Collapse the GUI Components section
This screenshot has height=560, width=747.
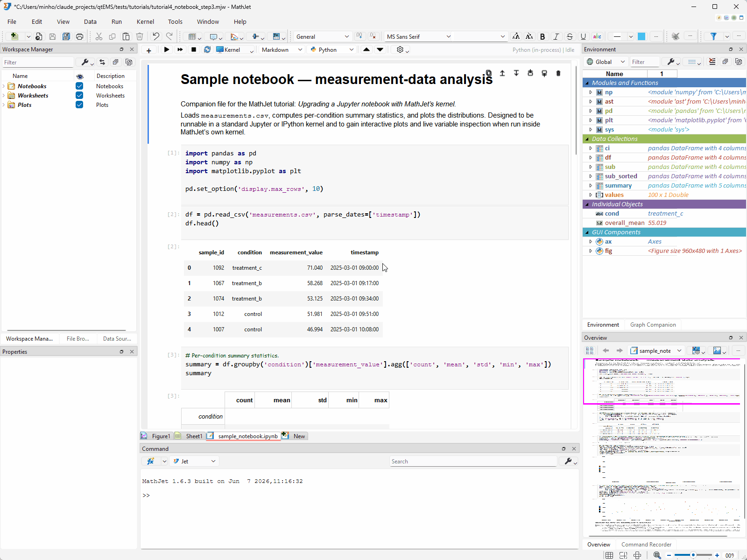point(587,232)
